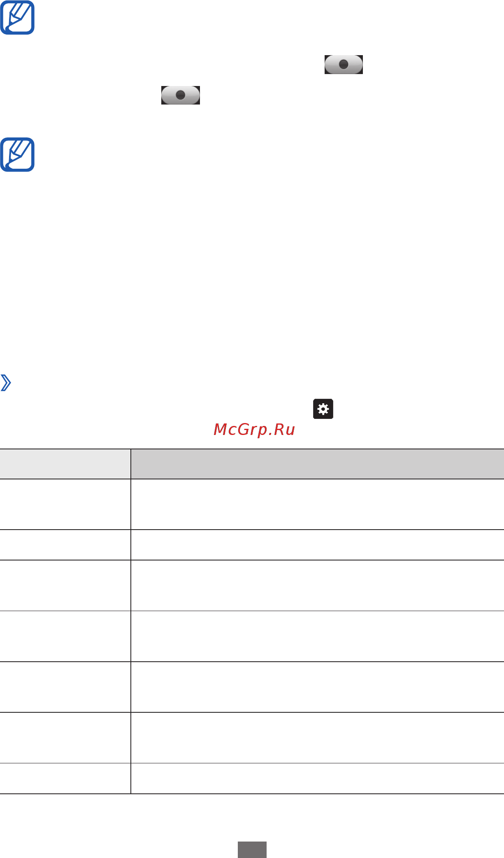Click the second blue note pencil icon
This screenshot has width=504, height=858.
point(17,154)
